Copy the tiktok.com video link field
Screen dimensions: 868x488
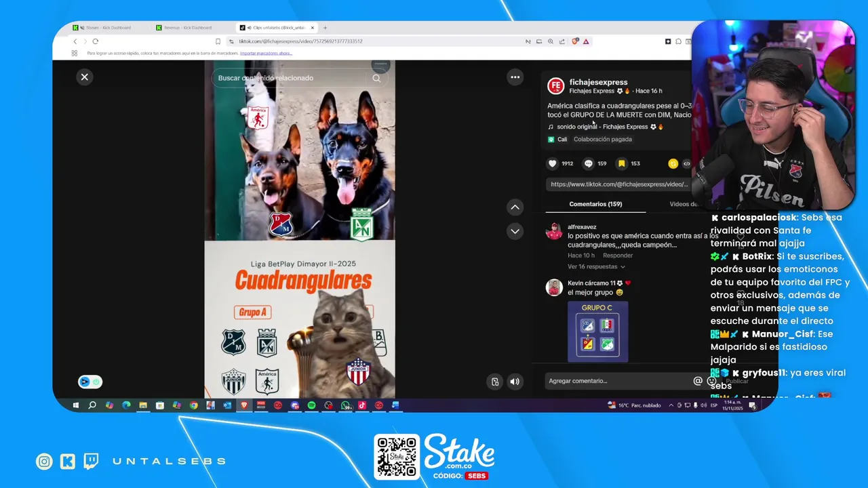point(618,184)
